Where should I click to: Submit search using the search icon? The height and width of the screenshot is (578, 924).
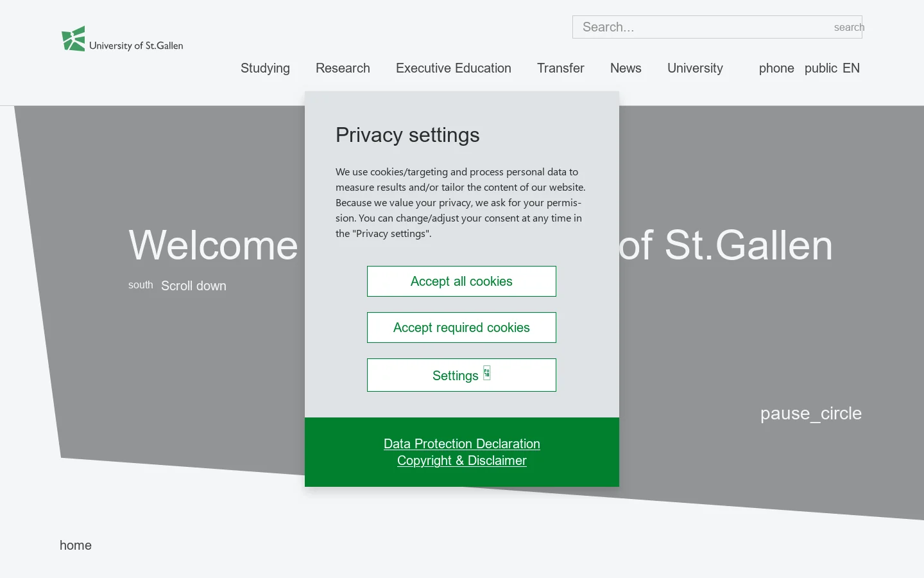[848, 27]
